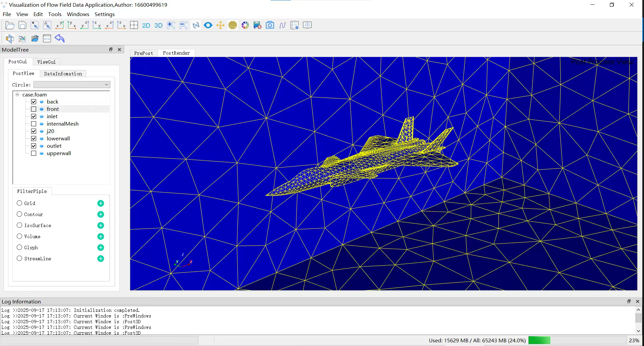Switch to 2D view mode
Image resolution: width=644 pixels, height=346 pixels.
click(146, 25)
